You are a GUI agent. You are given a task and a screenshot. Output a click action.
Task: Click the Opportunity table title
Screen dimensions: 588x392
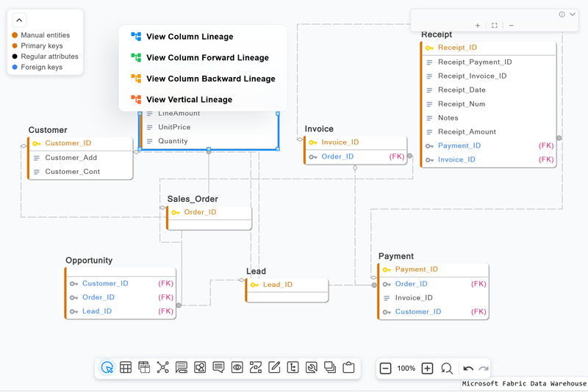pyautogui.click(x=89, y=260)
